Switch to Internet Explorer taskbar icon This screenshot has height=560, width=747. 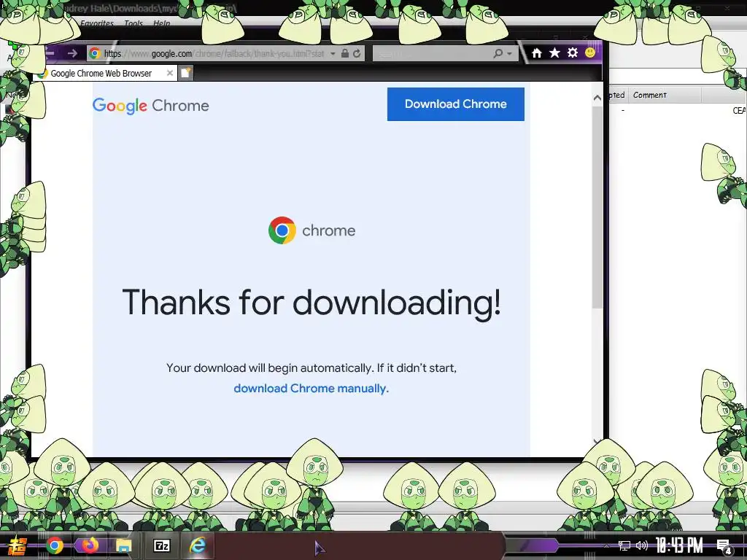click(197, 545)
